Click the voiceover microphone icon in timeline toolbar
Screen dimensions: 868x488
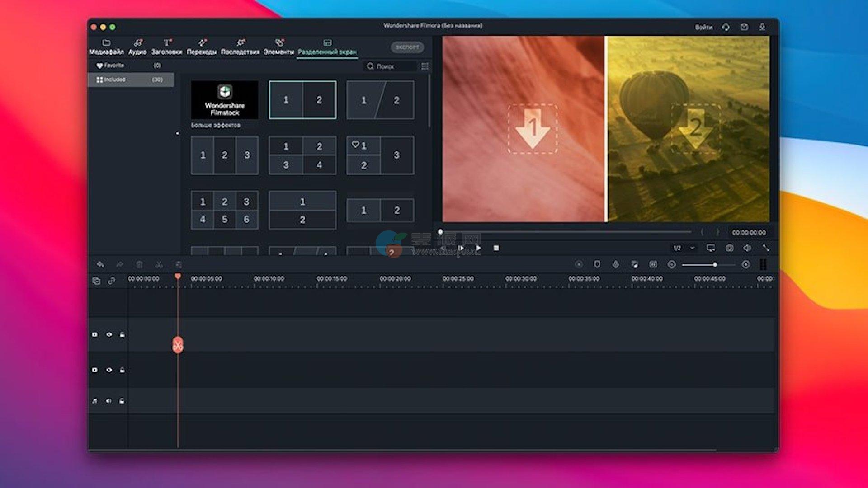click(616, 264)
